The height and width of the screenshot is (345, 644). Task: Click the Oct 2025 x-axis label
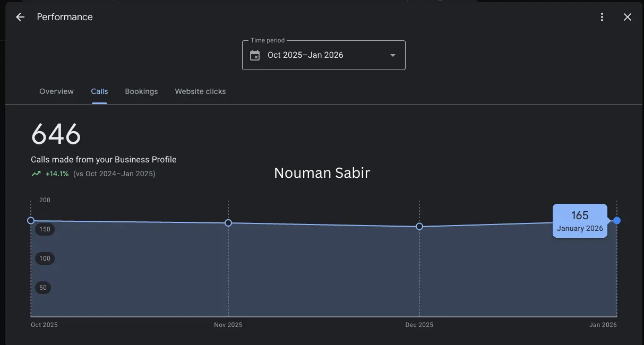(44, 325)
